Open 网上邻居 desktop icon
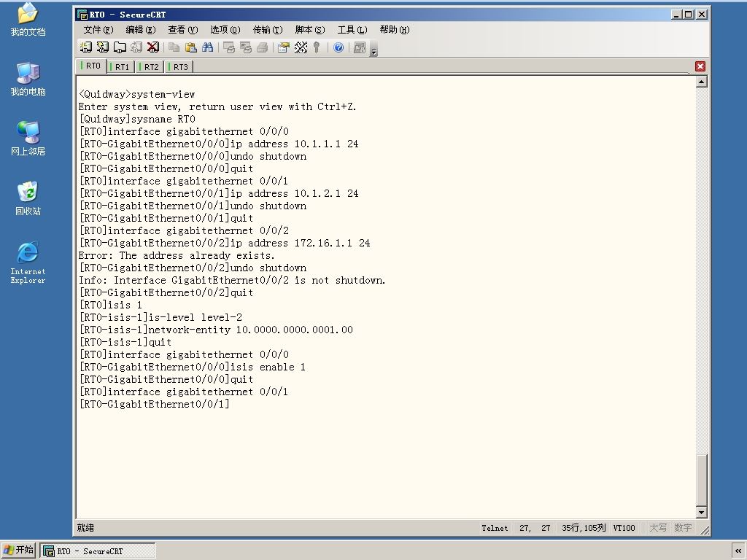The width and height of the screenshot is (747, 560). click(28, 139)
